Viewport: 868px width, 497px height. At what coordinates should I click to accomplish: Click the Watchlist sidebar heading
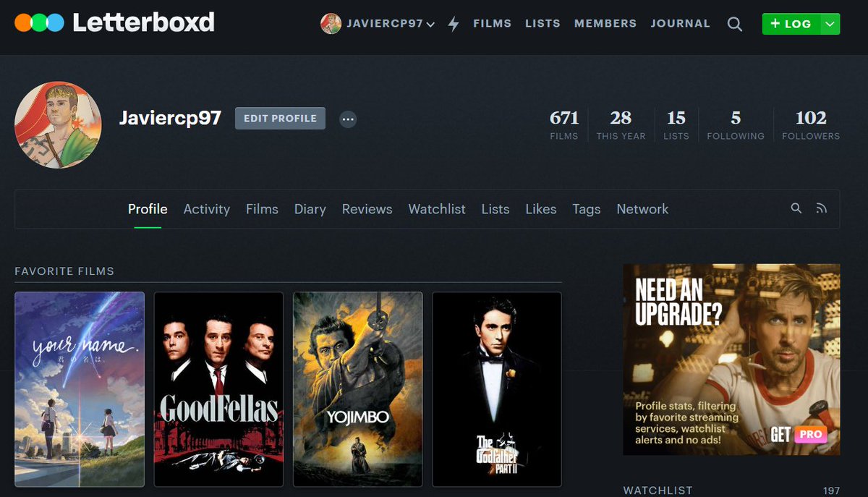[x=658, y=490]
